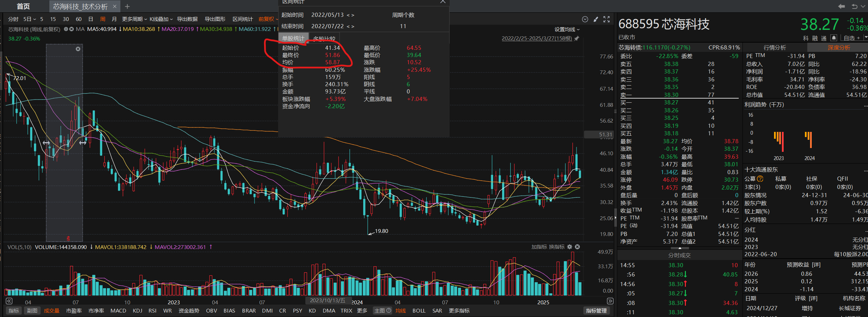Image resolution: width=868 pixels, height=317 pixels.
Task: Switch to the 首页 tab
Action: coord(23,7)
